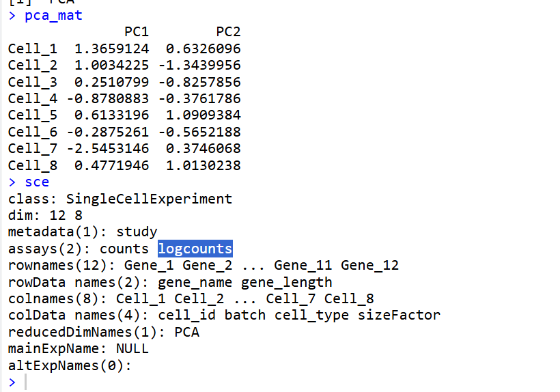
Task: Click sizeFactor in colData names
Action: pyautogui.click(x=400, y=316)
